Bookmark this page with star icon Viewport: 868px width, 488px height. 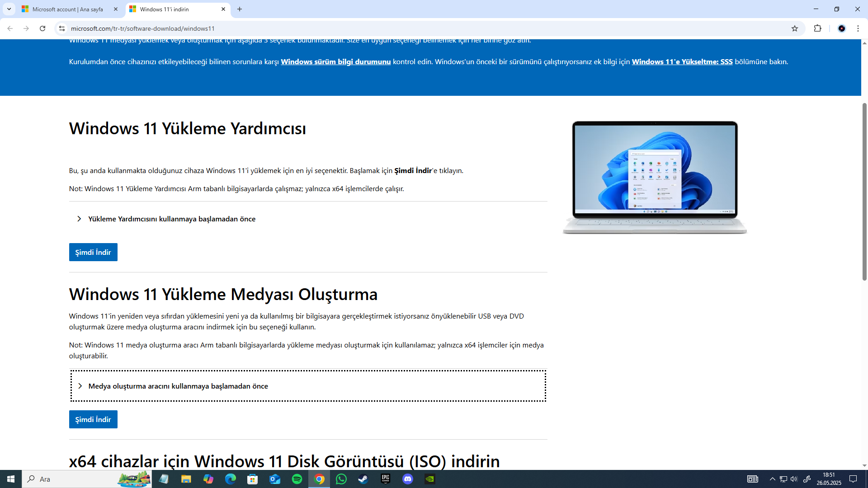[795, 28]
